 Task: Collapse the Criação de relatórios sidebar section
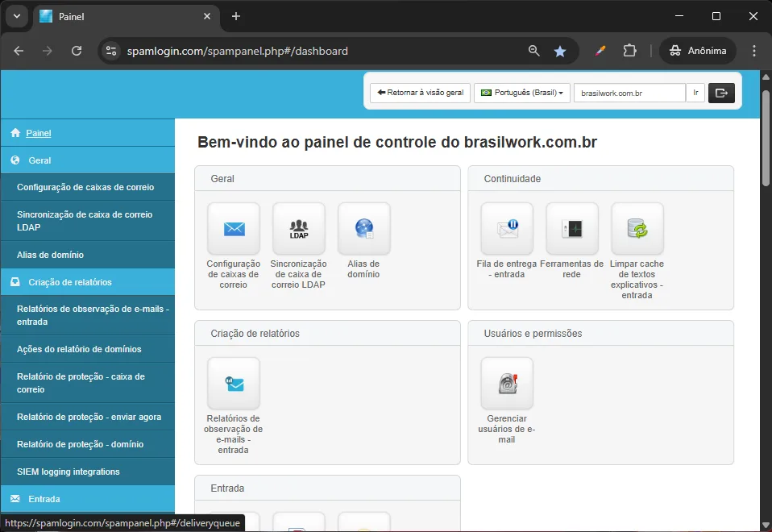[88, 282]
